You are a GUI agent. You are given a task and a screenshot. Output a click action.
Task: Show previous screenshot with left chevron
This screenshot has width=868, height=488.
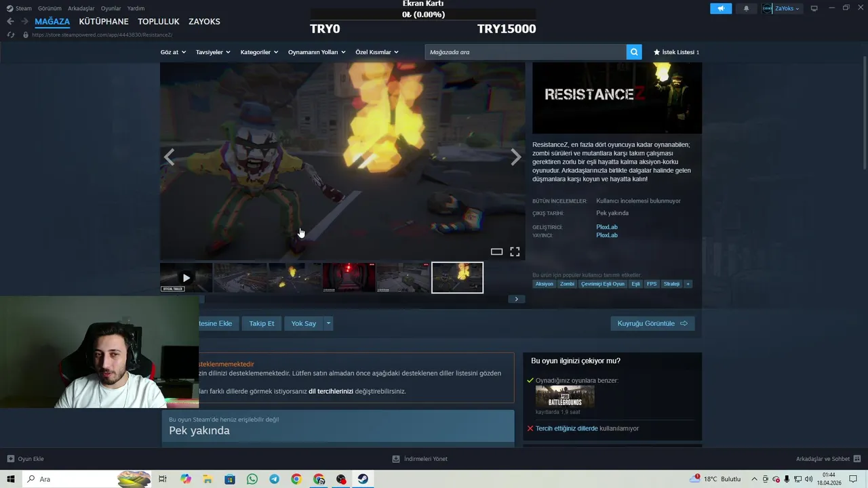pyautogui.click(x=169, y=157)
